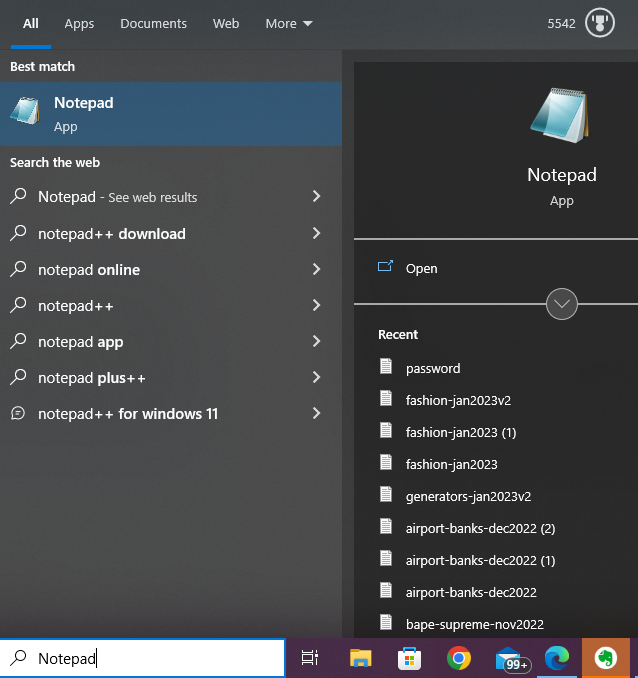Open Evernote from the taskbar

pyautogui.click(x=606, y=658)
